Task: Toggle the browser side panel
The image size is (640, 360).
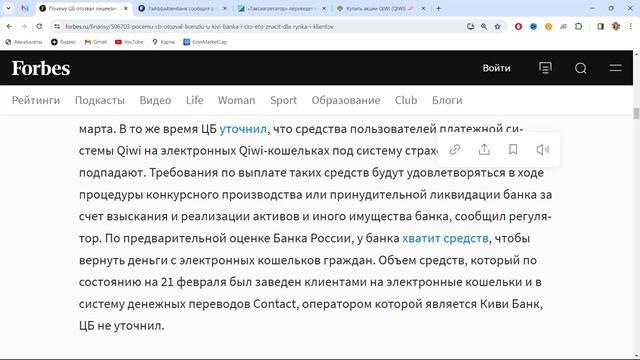Action: 600,27
